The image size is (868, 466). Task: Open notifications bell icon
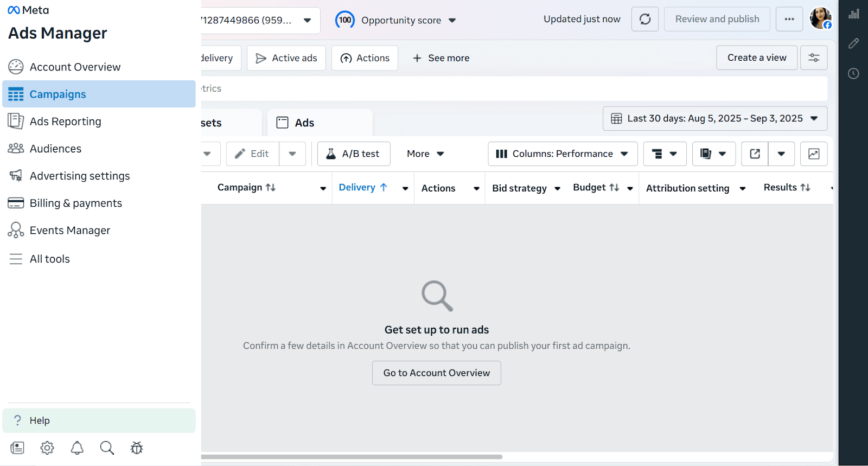(77, 448)
